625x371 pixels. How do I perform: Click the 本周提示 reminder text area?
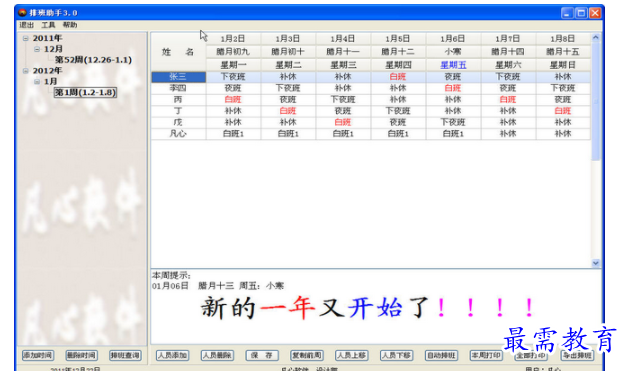click(x=375, y=306)
